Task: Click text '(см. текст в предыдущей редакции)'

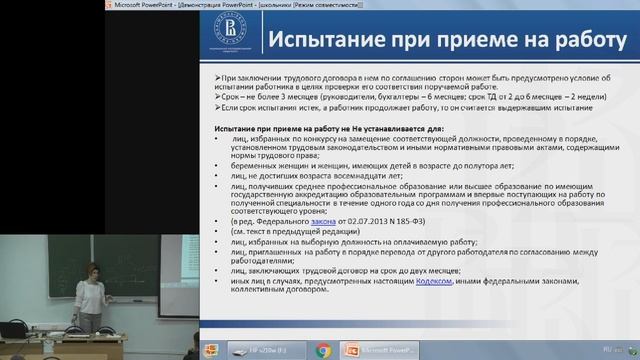Action: point(295,231)
